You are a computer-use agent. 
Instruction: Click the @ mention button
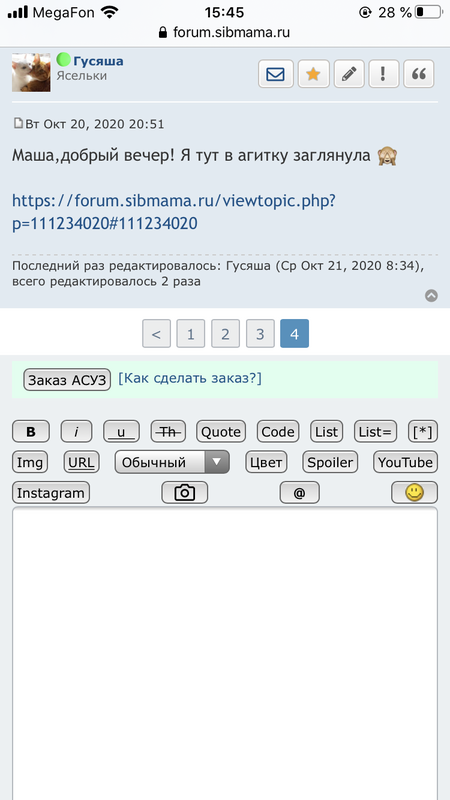coord(299,493)
